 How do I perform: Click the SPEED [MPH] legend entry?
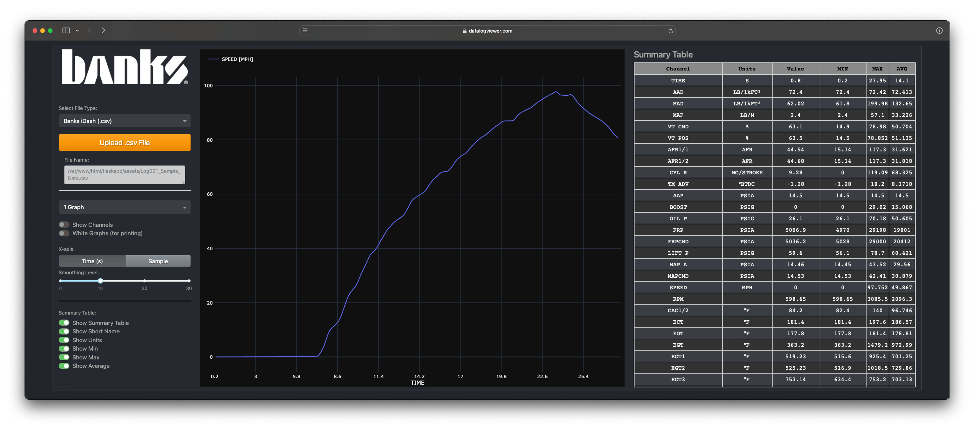click(x=237, y=59)
